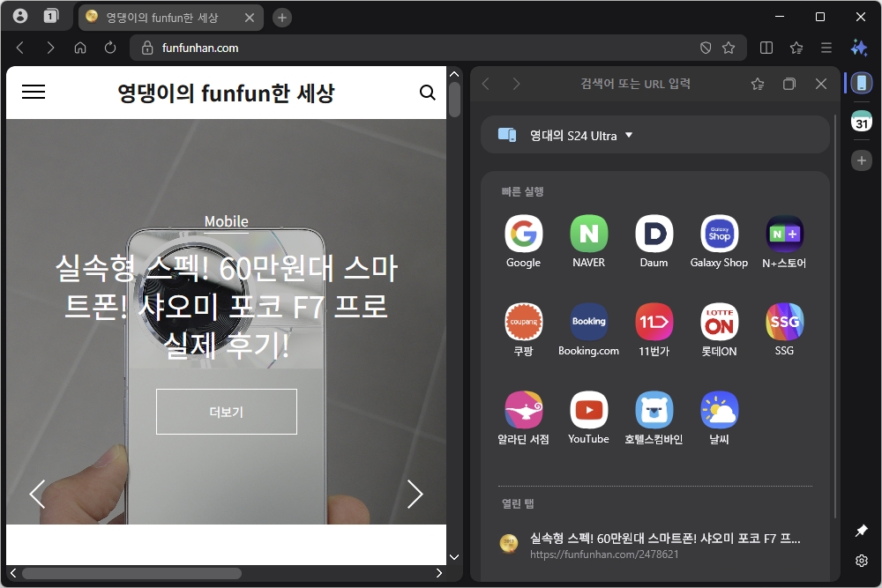Go to the home page
The height and width of the screenshot is (588, 882).
pos(80,48)
